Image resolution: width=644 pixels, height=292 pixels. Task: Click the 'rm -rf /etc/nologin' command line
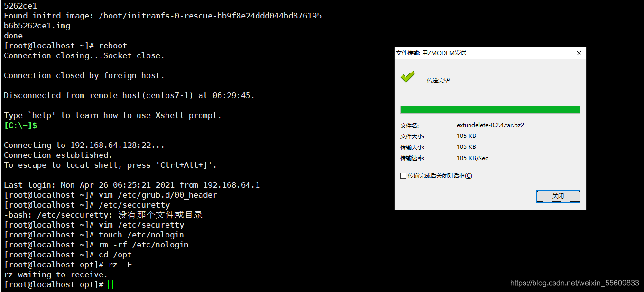coord(96,245)
